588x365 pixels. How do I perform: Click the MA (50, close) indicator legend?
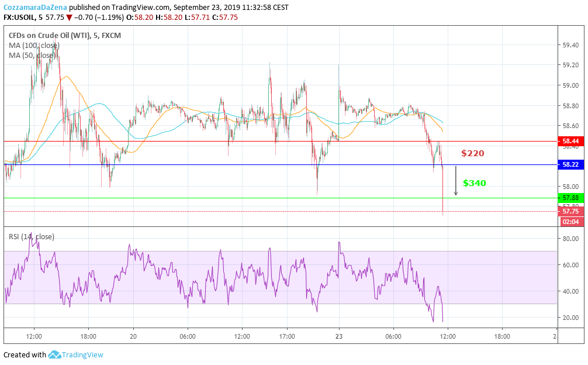pos(32,56)
